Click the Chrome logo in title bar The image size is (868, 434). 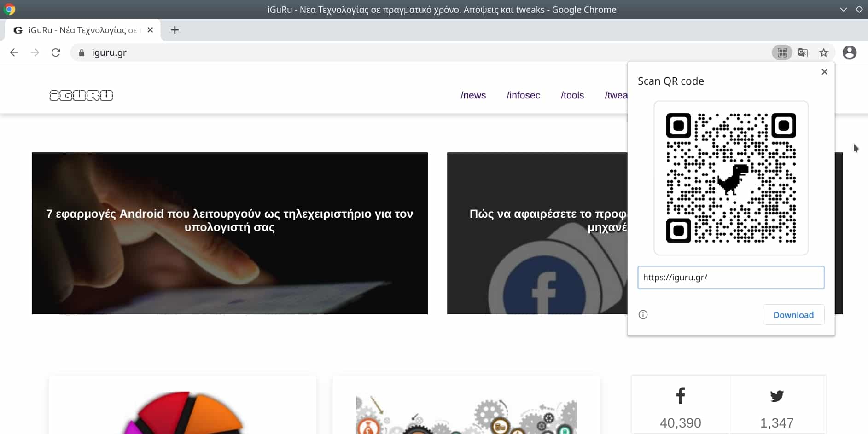[x=9, y=9]
